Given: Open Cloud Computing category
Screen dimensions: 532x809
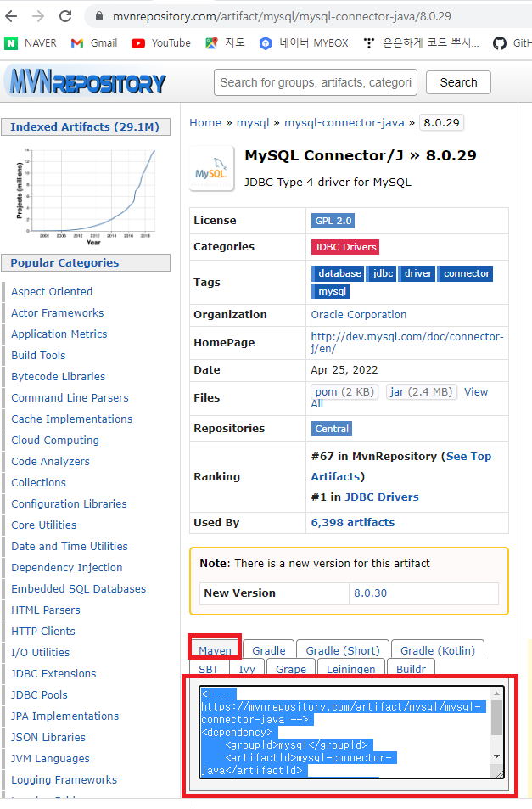Looking at the screenshot, I should click(x=55, y=440).
